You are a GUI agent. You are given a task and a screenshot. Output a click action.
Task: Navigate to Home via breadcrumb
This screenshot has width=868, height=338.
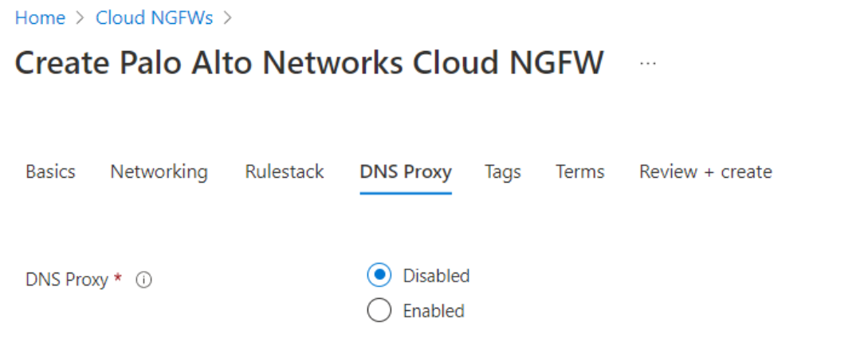40,18
